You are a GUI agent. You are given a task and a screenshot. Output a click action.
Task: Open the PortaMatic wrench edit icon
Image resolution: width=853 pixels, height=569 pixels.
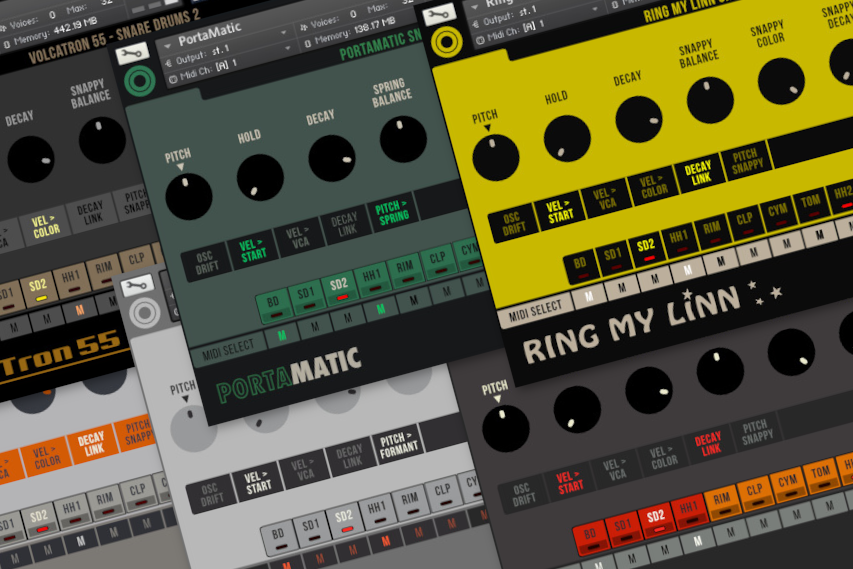(x=133, y=53)
